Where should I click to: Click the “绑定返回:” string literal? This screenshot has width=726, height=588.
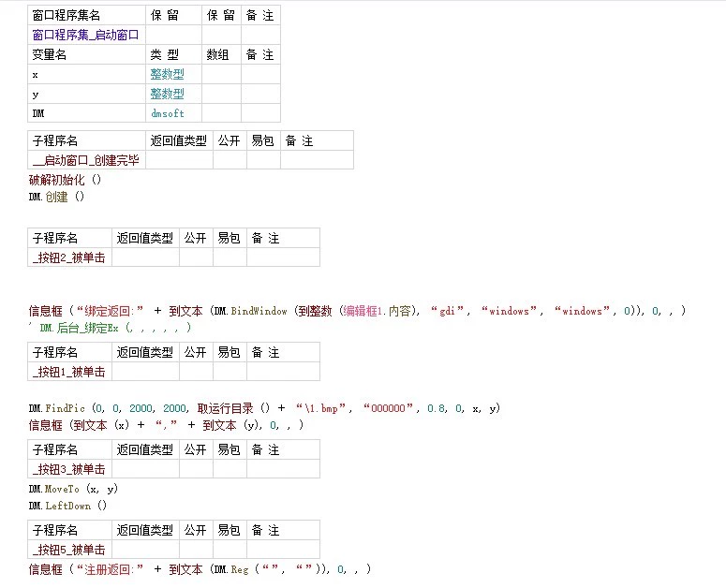[x=110, y=311]
